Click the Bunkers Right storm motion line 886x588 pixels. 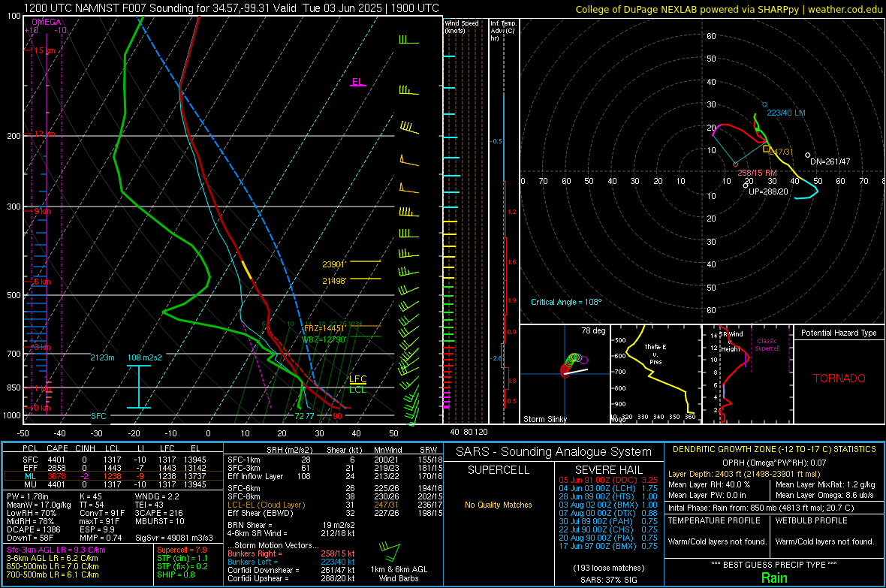(291, 554)
